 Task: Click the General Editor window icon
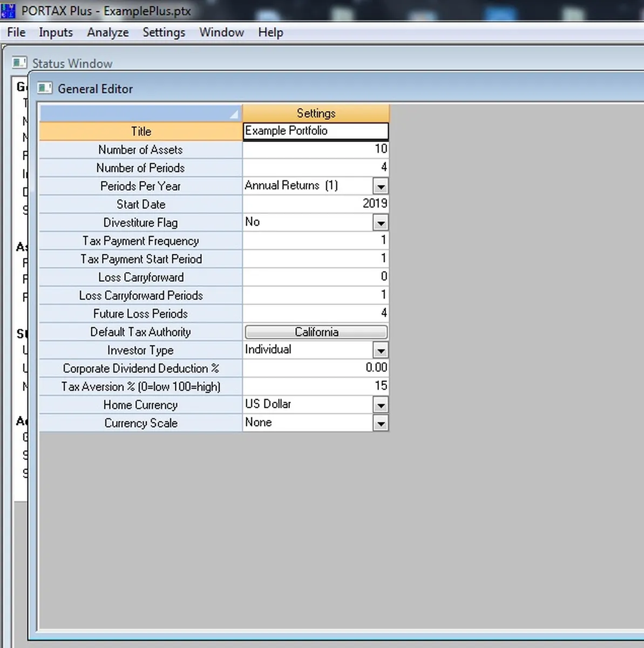click(45, 88)
